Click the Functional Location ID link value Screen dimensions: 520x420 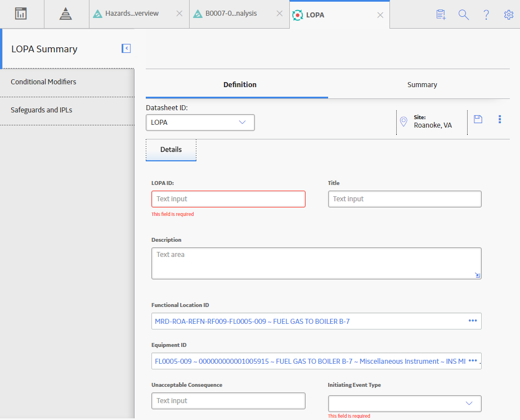pyautogui.click(x=252, y=322)
